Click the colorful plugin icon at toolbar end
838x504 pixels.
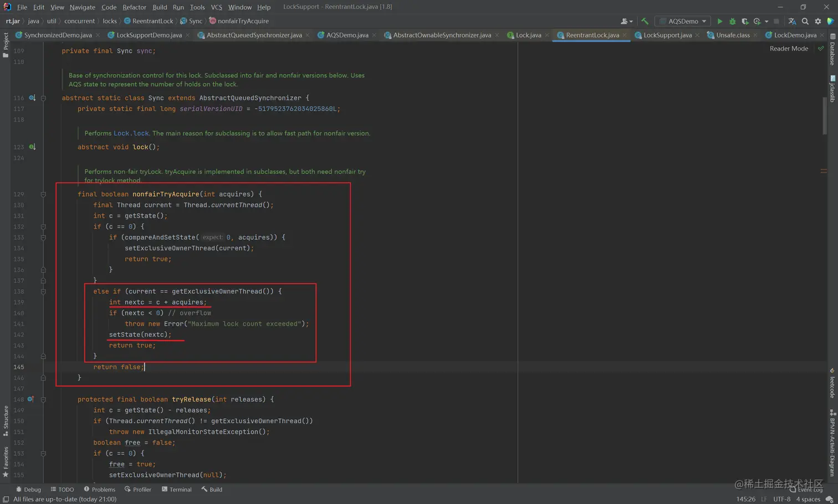pos(830,21)
